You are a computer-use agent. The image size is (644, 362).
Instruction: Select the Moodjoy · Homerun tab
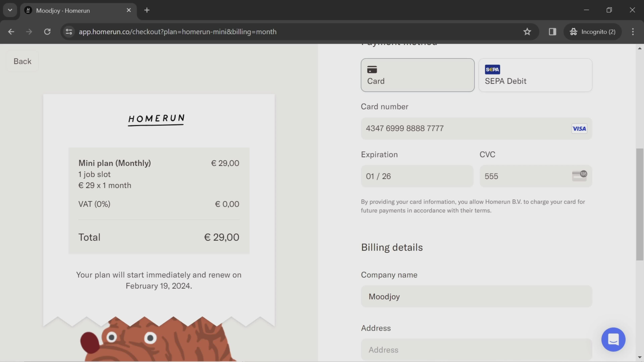[x=78, y=11]
